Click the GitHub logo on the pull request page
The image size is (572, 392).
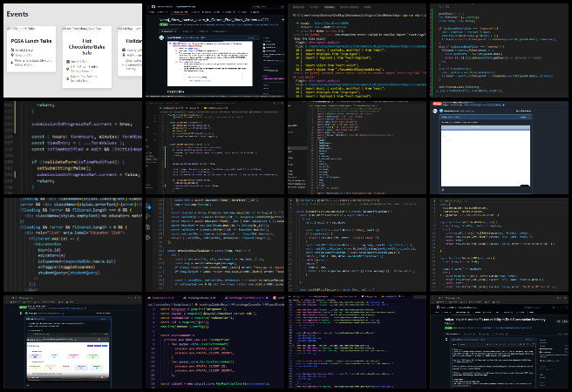point(153,6)
